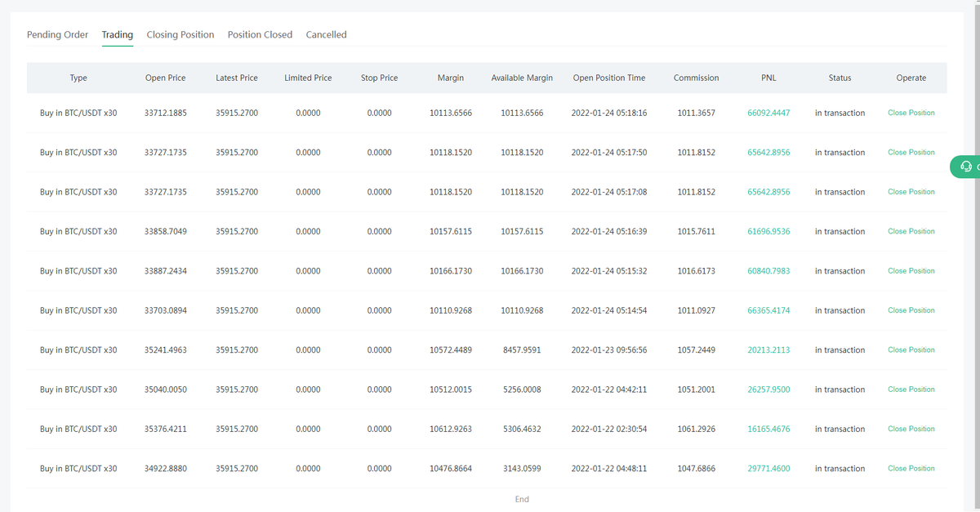Image resolution: width=980 pixels, height=512 pixels.
Task: Click the Limited Price column header
Action: tap(308, 78)
